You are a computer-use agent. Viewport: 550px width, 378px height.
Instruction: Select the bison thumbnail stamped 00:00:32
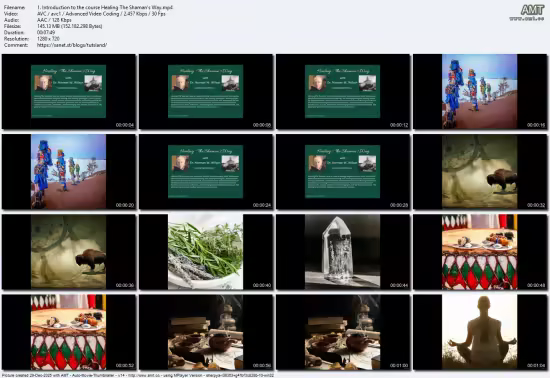(480, 172)
